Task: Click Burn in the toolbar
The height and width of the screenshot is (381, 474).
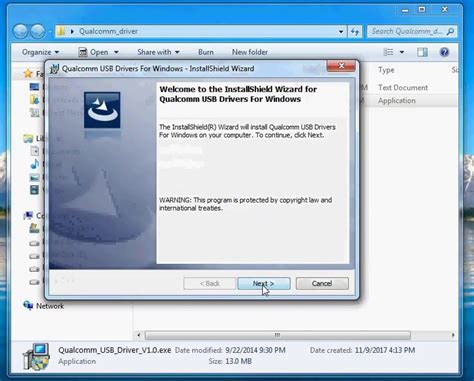Action: [206, 52]
